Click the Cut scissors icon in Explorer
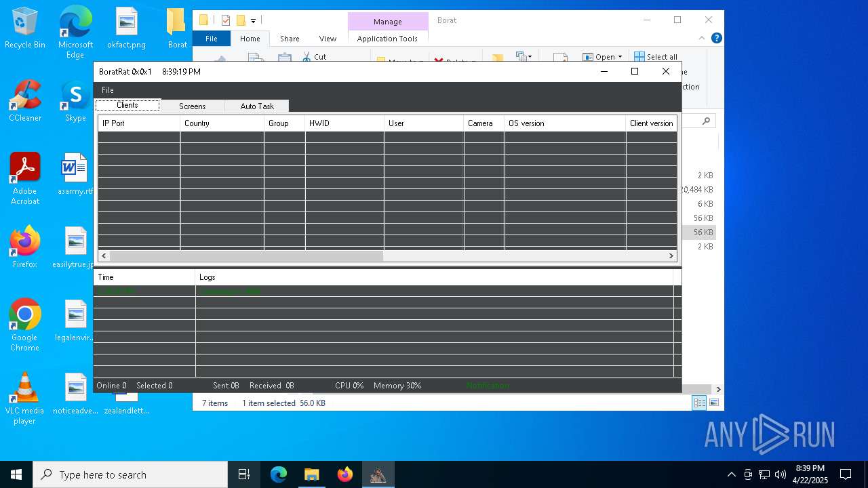868x488 pixels. coord(307,57)
